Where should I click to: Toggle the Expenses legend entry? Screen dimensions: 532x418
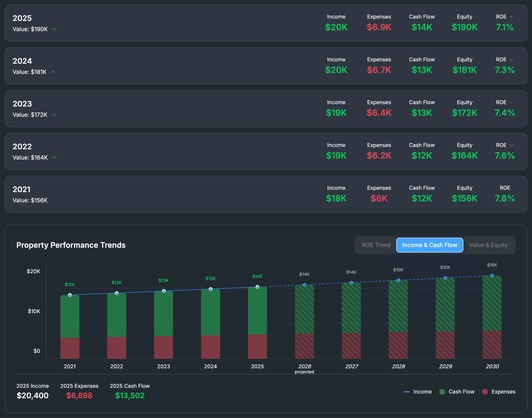(x=499, y=392)
